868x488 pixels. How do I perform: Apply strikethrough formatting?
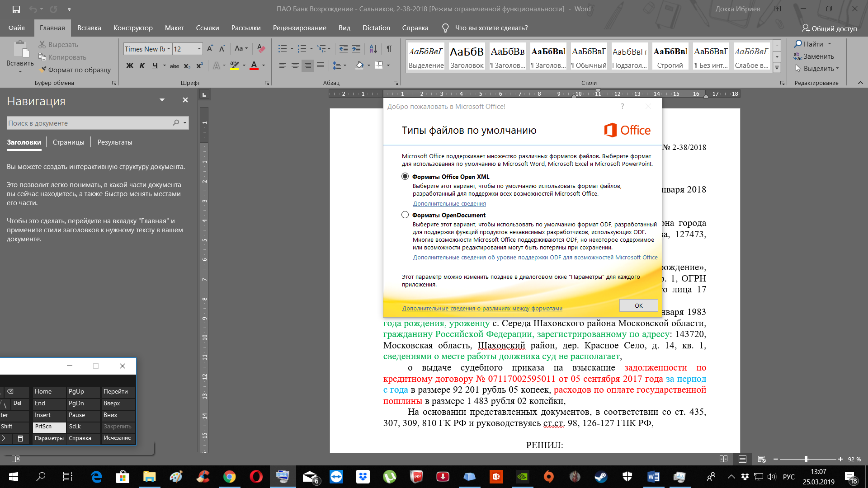[175, 66]
